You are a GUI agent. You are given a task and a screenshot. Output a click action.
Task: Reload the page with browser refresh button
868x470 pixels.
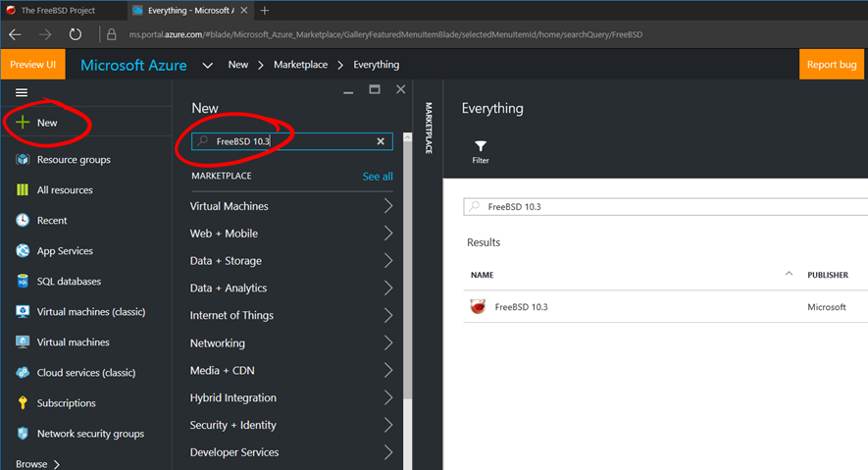tap(76, 34)
